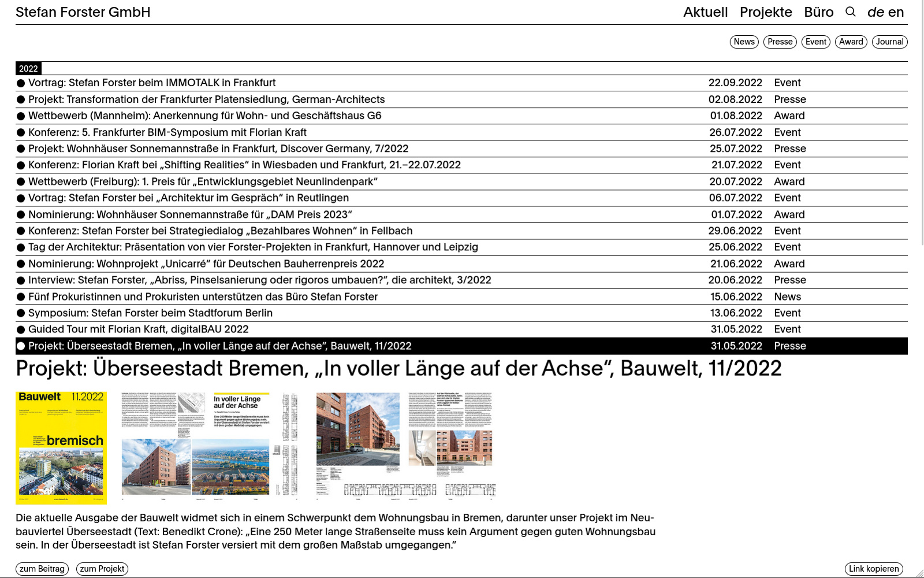Viewport: 924px width, 578px height.
Task: Filter entries by Award tag
Action: [851, 42]
